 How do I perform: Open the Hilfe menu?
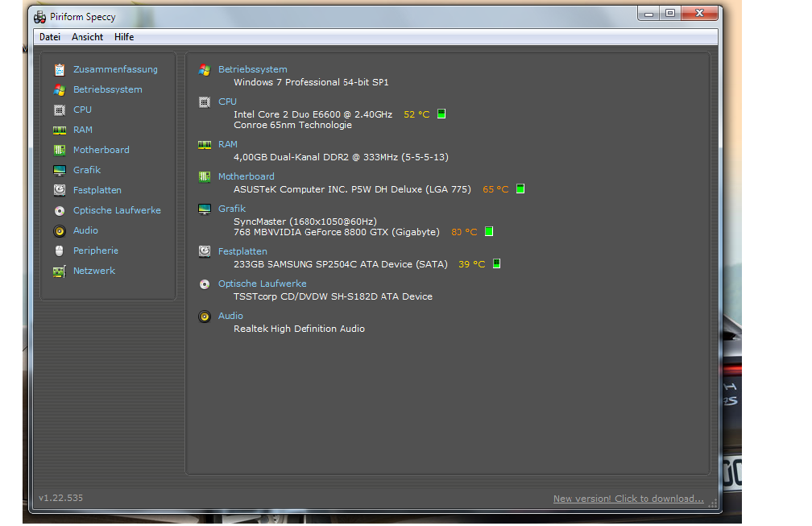click(x=124, y=37)
